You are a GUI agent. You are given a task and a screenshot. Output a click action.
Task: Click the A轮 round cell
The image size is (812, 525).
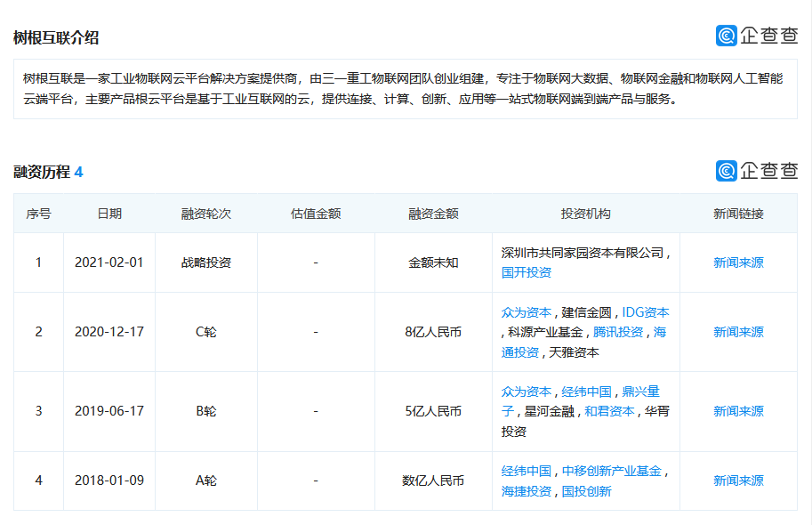[206, 481]
